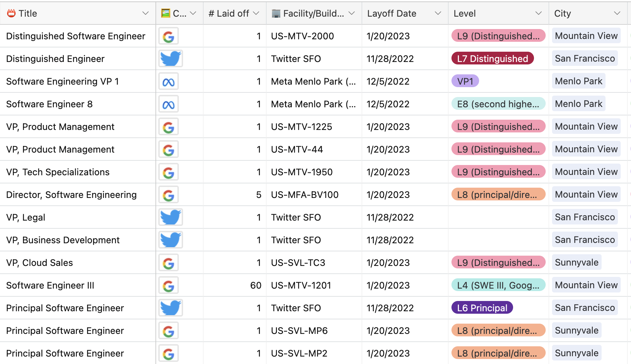
Task: Click the Twitter icon on the VP, Legal row
Action: [170, 217]
